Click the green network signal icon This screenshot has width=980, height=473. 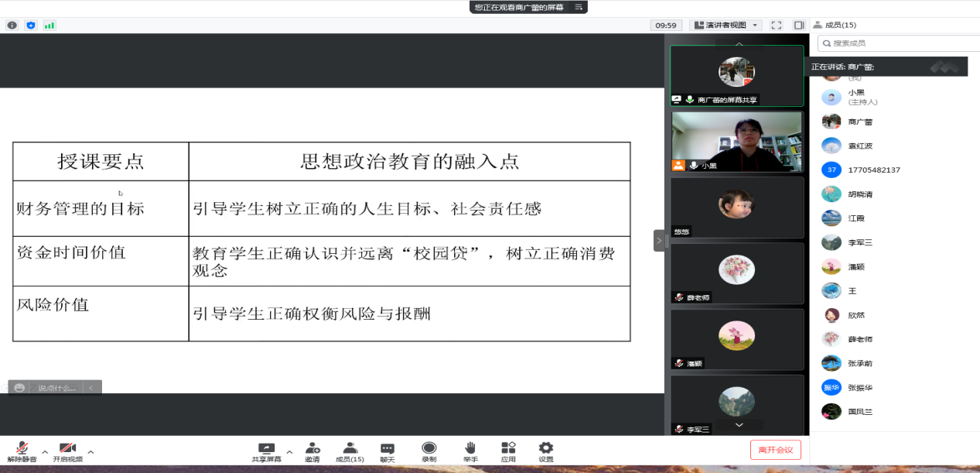coord(50,26)
